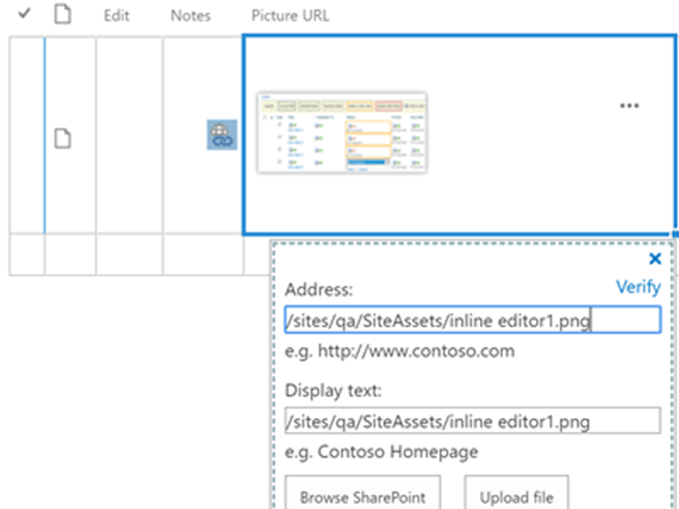Click the Upload file button

click(517, 493)
